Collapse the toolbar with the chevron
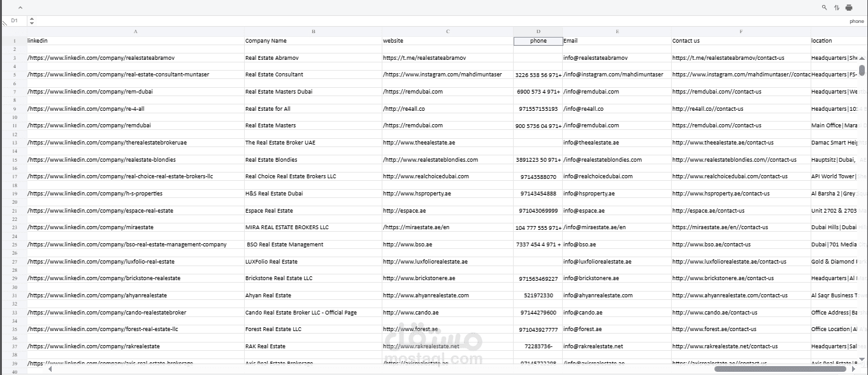This screenshot has height=375, width=868. [x=20, y=8]
